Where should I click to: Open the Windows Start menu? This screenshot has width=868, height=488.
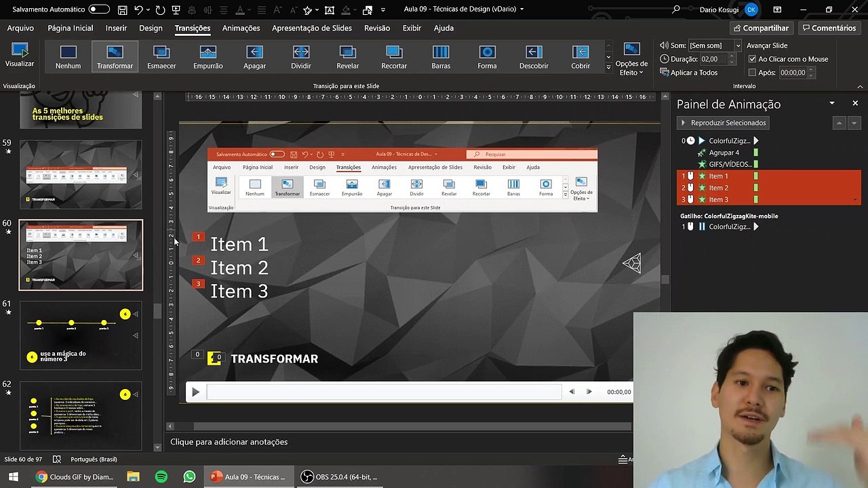pyautogui.click(x=13, y=477)
